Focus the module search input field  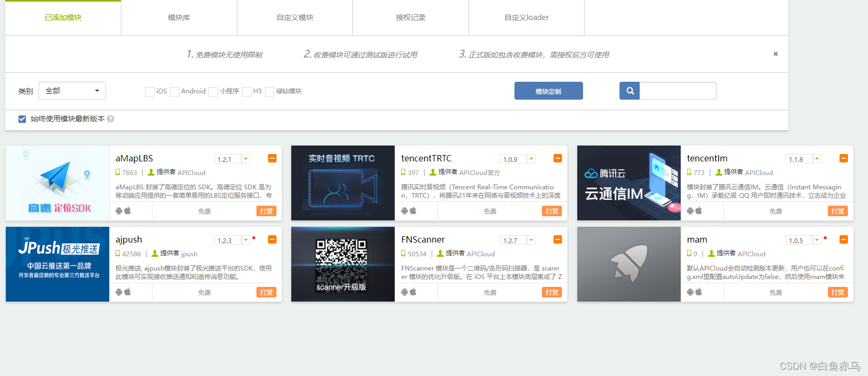pyautogui.click(x=678, y=91)
